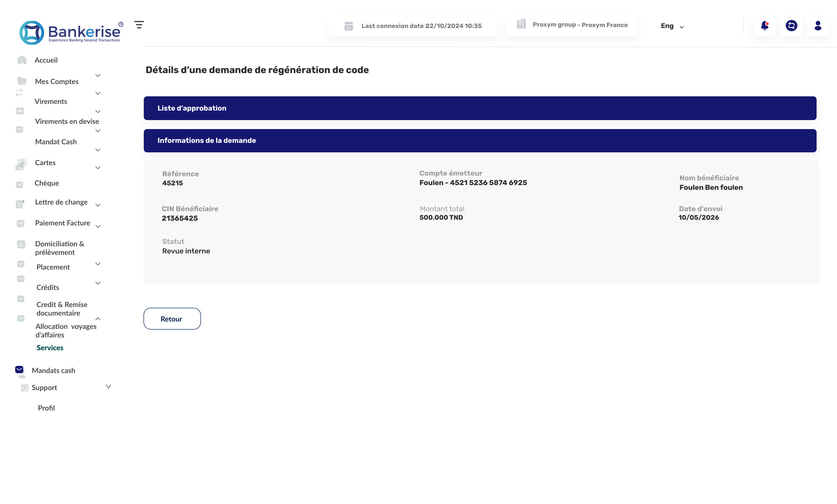Viewport: 837px width, 504px height.
Task: Expand the Lettre de change chevron
Action: (98, 205)
